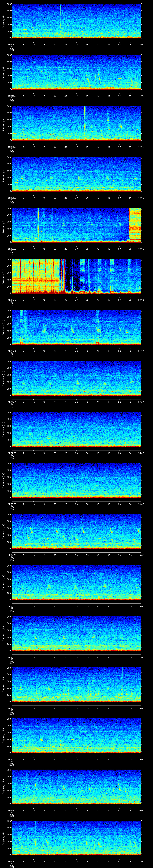
Task: Choose the spectrogram panel starting at 21:21:00
Action: click(76, 378)
